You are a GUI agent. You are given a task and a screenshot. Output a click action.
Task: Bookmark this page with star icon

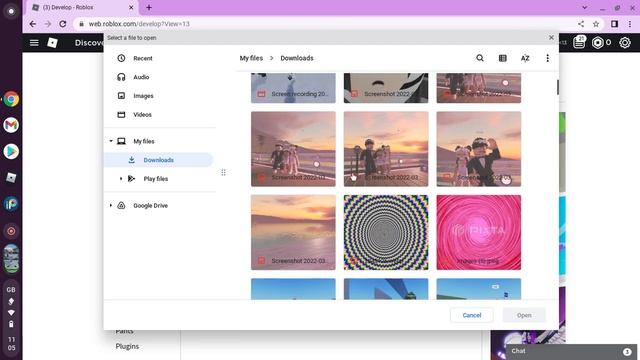(596, 24)
